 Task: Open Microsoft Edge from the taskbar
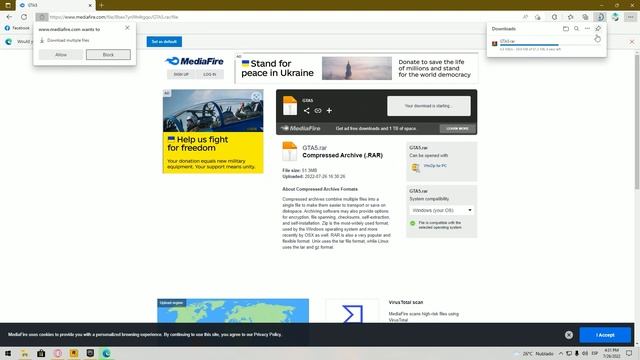[x=106, y=353]
